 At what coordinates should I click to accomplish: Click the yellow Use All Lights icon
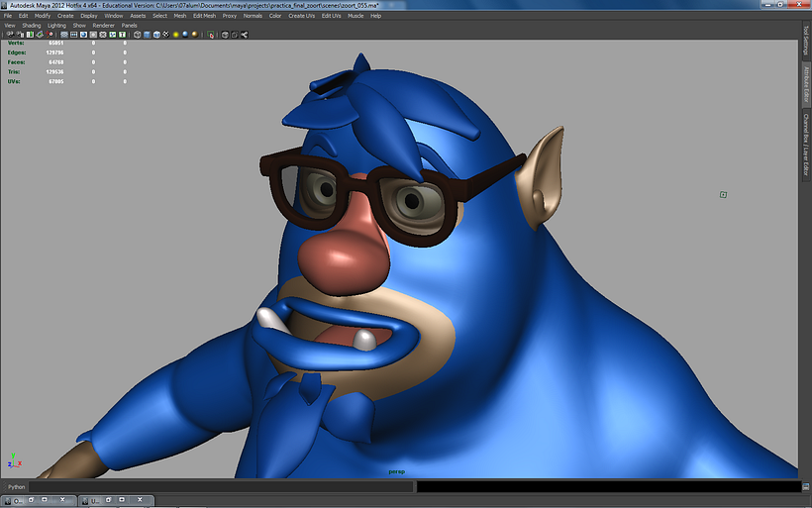175,35
